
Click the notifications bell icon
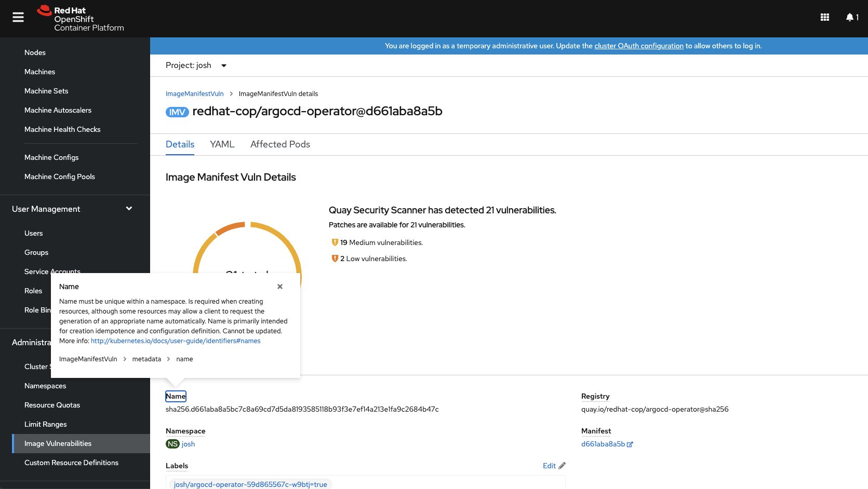pos(850,17)
